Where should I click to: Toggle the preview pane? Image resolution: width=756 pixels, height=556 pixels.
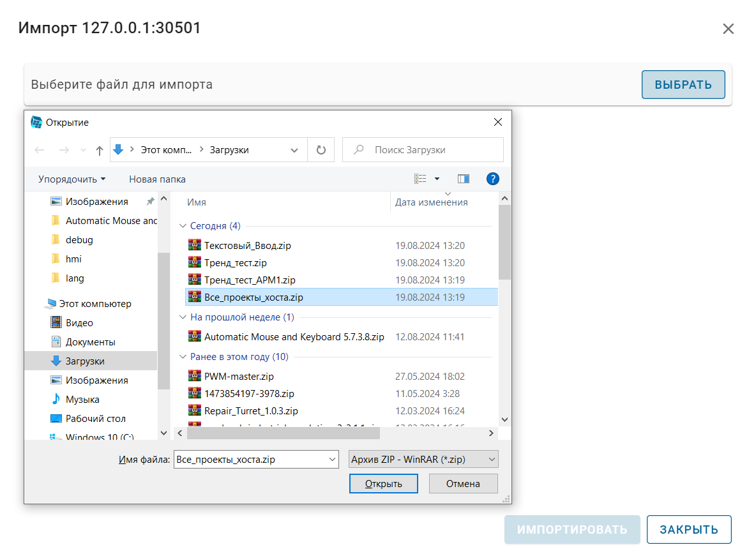click(x=463, y=179)
